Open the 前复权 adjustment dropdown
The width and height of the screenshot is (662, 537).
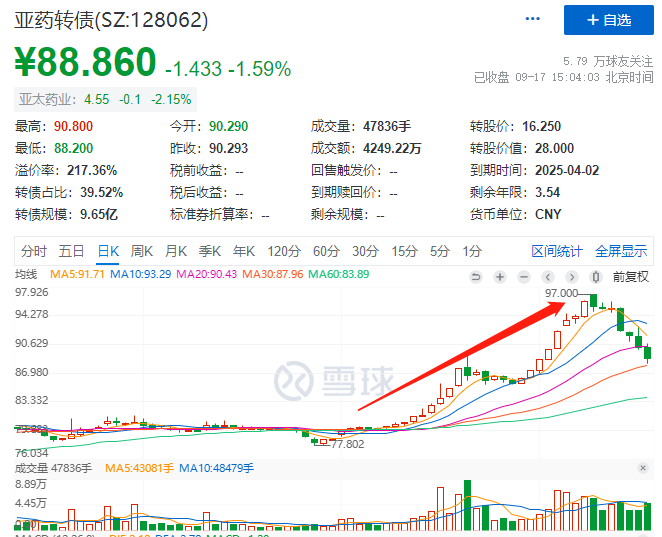click(631, 277)
